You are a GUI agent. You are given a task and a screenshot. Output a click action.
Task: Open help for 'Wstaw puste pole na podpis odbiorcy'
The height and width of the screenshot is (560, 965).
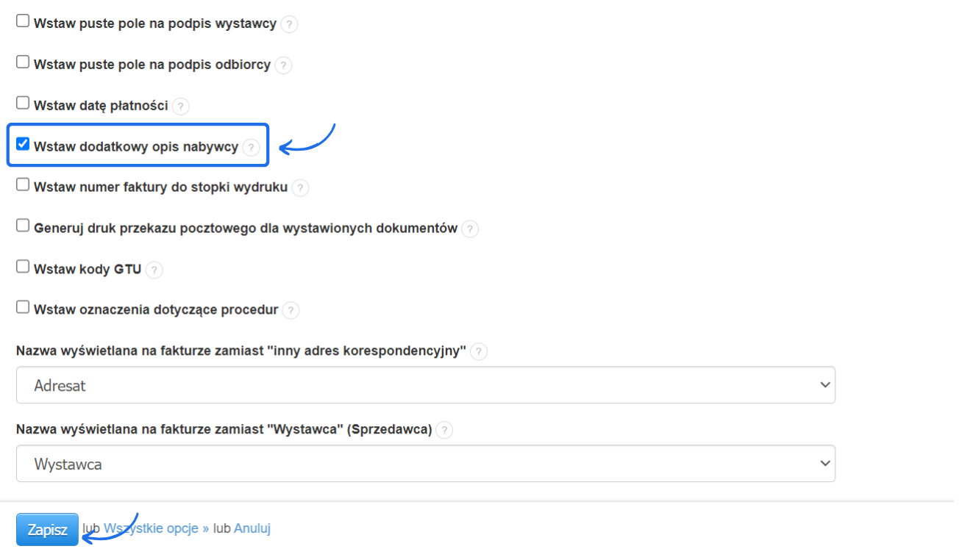[x=283, y=65]
